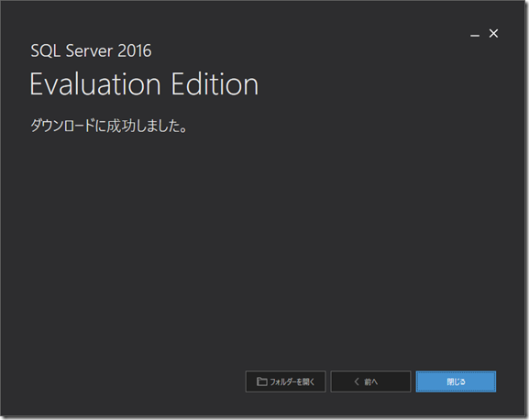Image resolution: width=529 pixels, height=420 pixels.
Task: Select the ダウンロードに成功しました。 message text
Action: (109, 126)
